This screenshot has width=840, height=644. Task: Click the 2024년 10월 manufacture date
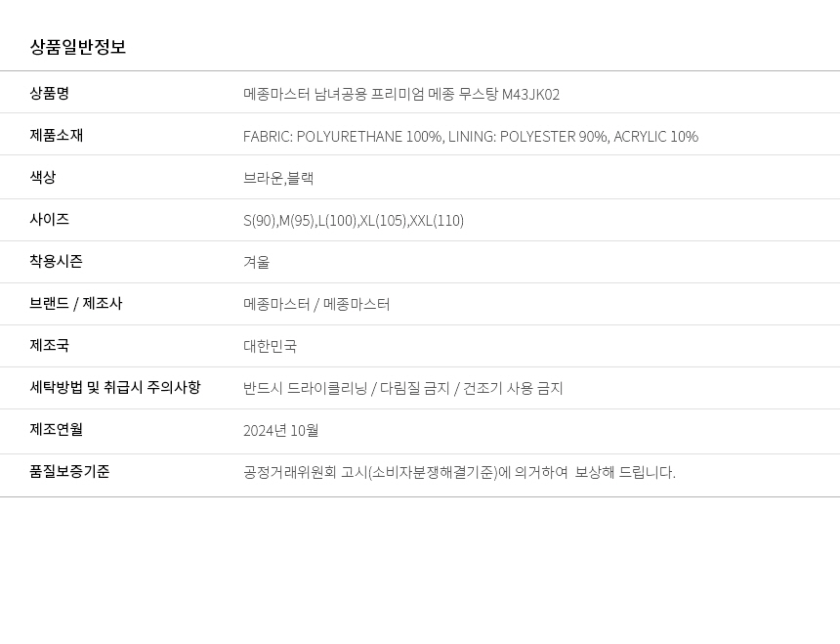pyautogui.click(x=280, y=431)
